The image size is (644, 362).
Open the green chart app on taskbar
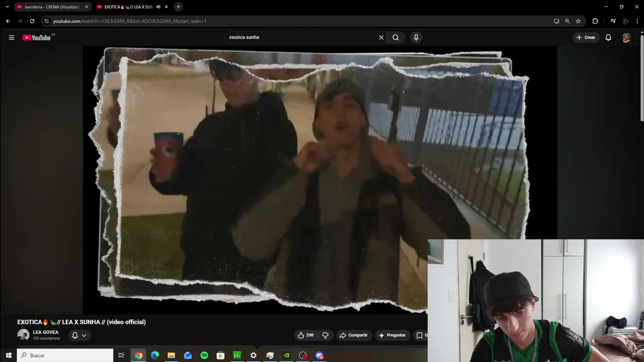[x=237, y=355]
